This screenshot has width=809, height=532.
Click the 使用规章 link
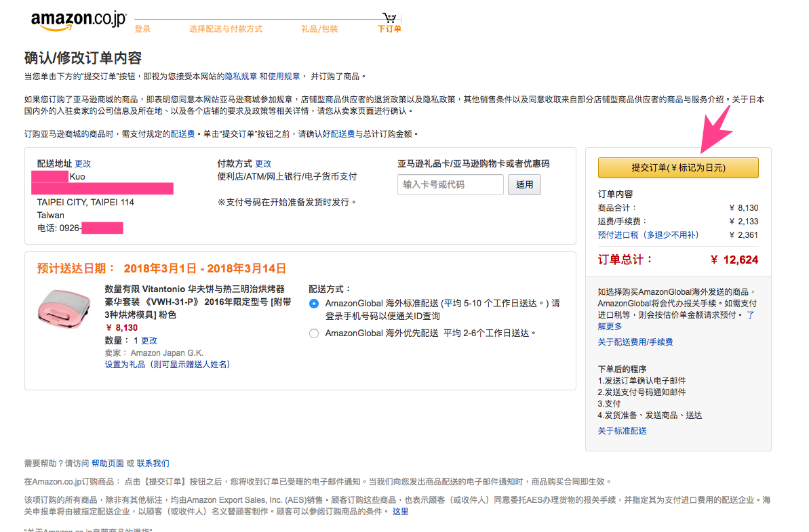coord(283,77)
